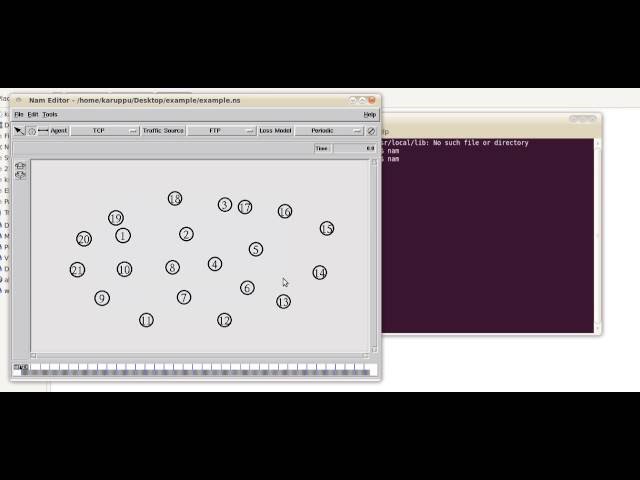Viewport: 640px width, 480px height.
Task: Click the Loss Model button
Action: coord(276,131)
